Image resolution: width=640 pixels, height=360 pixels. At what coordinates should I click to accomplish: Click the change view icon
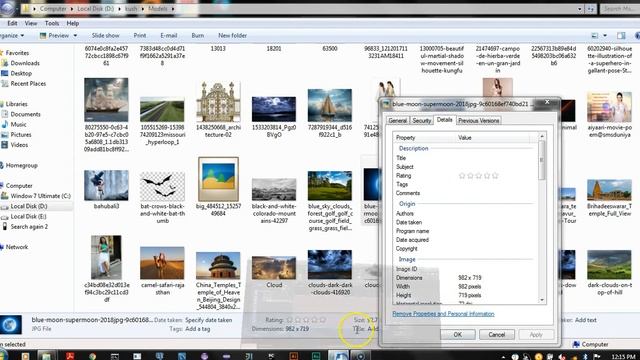pyautogui.click(x=595, y=36)
